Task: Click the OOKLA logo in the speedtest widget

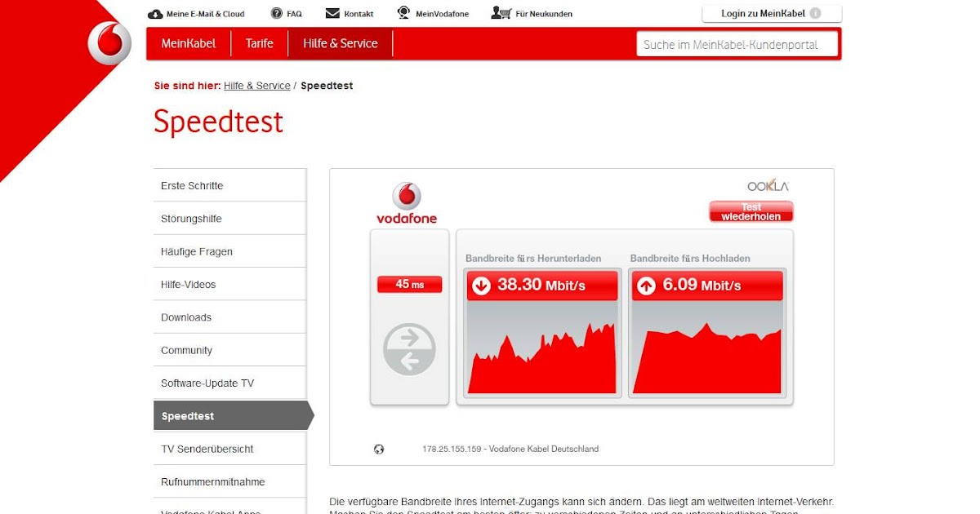Action: pos(768,186)
